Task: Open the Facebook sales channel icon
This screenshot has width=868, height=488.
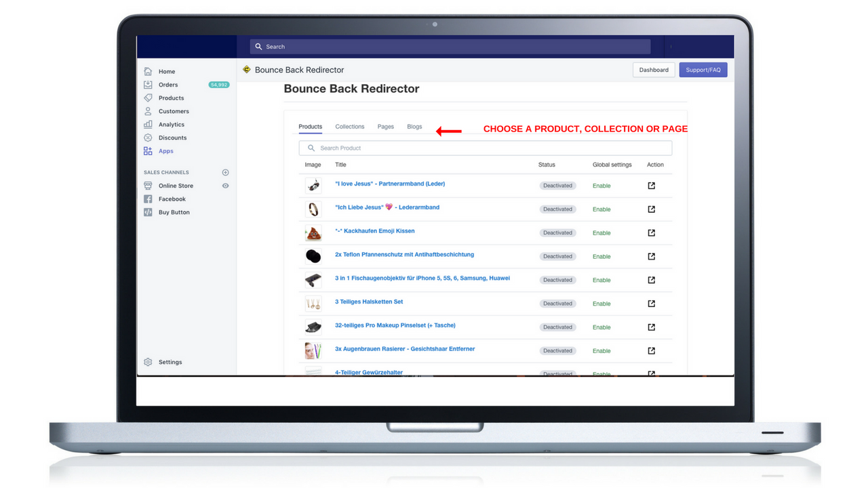Action: point(148,199)
